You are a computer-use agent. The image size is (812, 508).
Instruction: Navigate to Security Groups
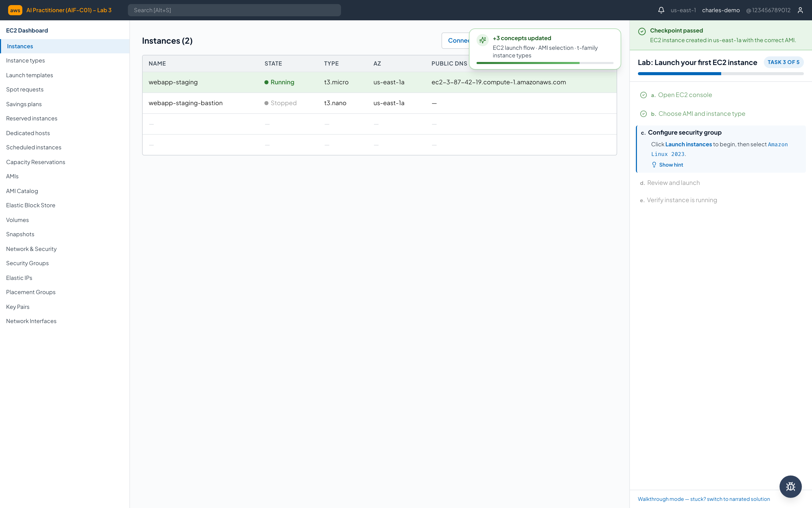click(27, 263)
